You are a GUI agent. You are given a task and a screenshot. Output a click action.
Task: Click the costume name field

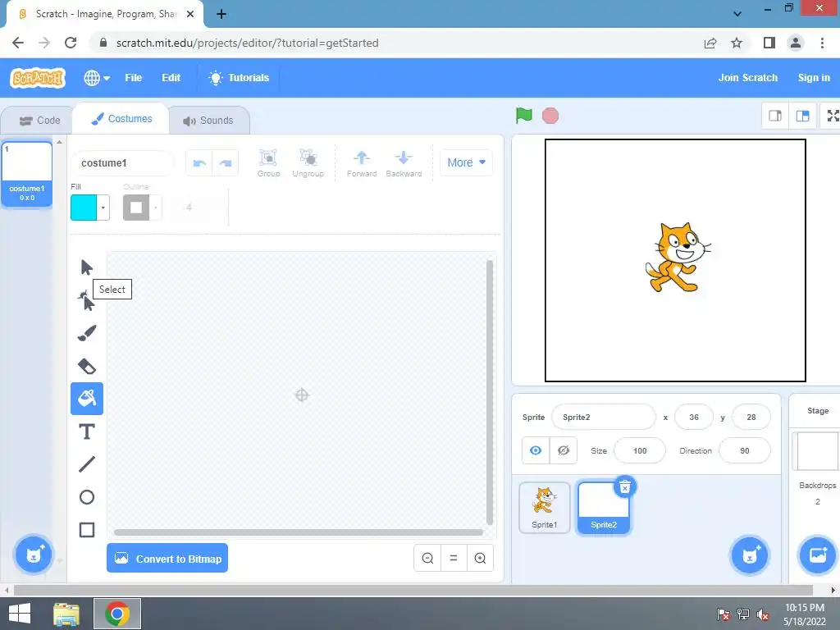(123, 163)
